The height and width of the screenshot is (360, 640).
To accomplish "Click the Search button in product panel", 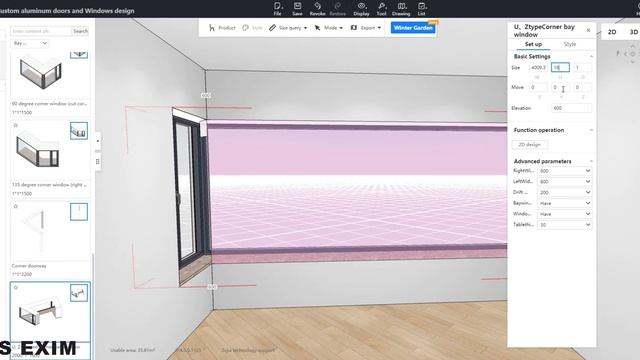I will 80,31.
